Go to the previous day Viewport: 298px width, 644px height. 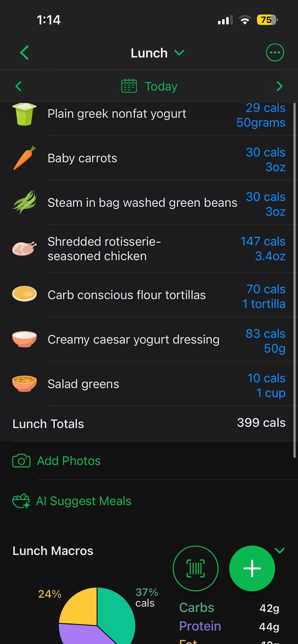coord(18,86)
